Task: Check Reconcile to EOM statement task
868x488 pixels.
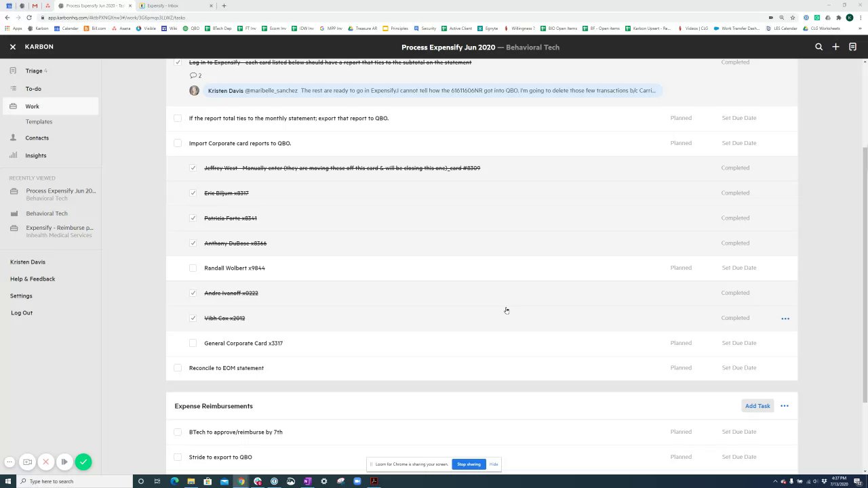Action: pos(178,368)
